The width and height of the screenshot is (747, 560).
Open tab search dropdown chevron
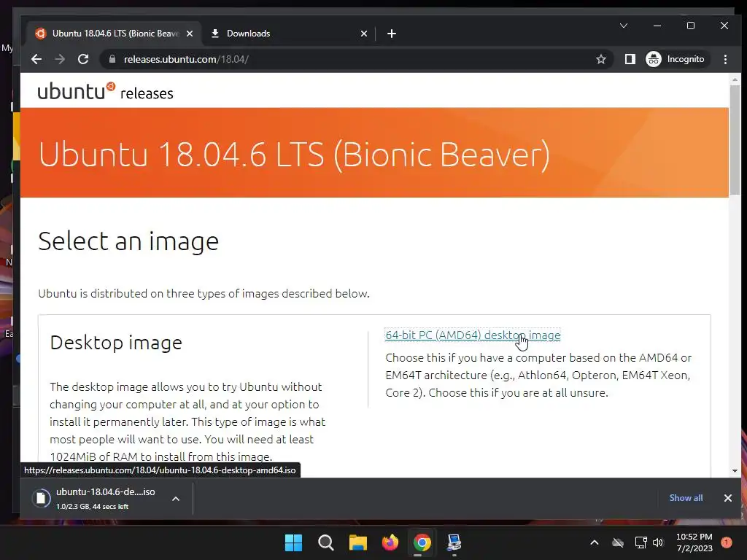point(624,26)
